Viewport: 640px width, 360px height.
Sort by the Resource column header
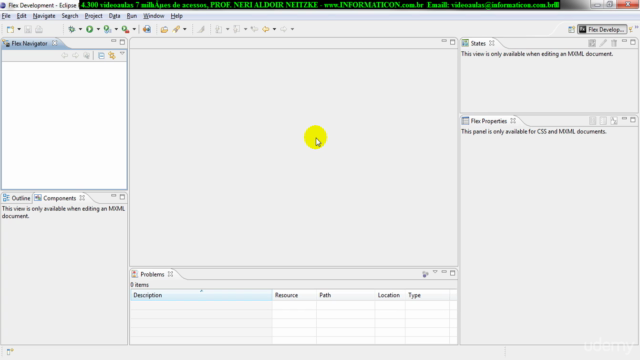[x=294, y=295]
